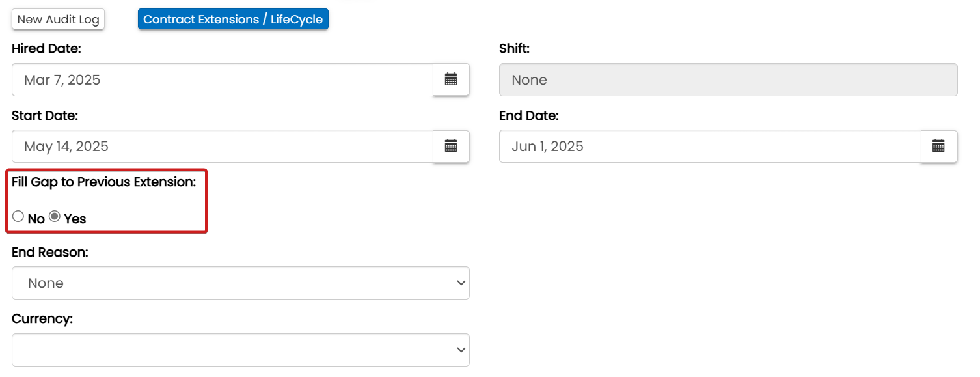Click the End Date field showing Jun 1, 2025
The height and width of the screenshot is (377, 980).
pos(709,146)
